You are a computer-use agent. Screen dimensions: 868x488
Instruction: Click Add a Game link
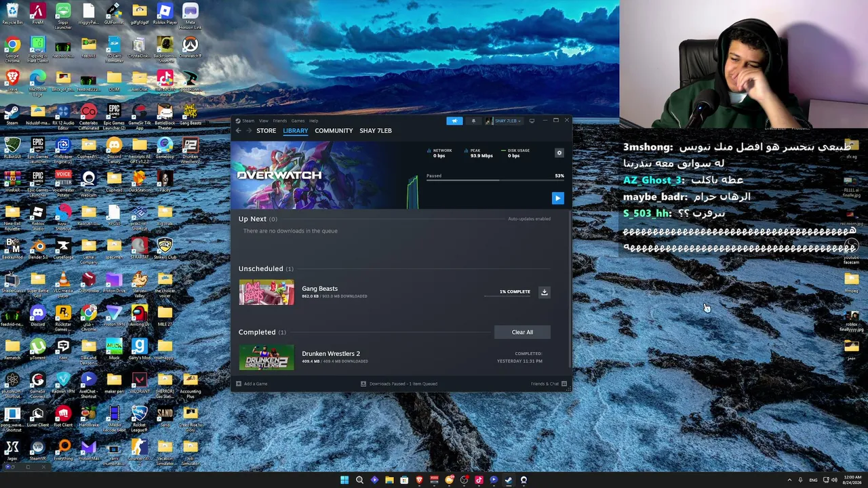point(252,384)
